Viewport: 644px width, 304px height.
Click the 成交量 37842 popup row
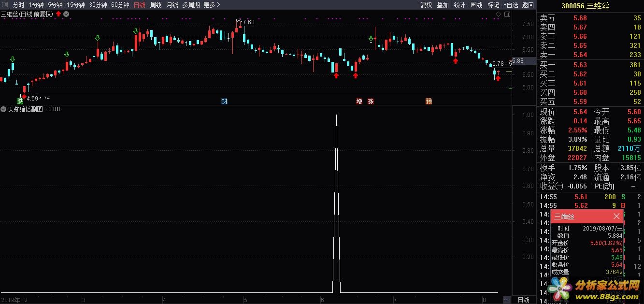(587, 272)
